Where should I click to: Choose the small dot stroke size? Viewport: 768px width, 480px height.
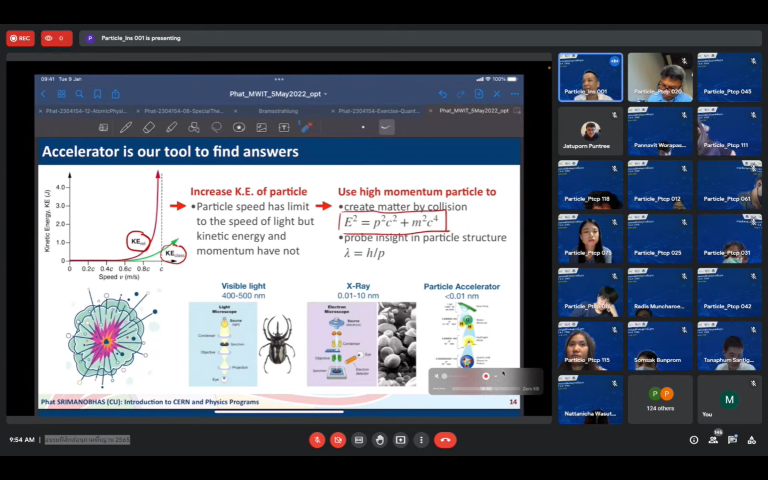click(363, 127)
